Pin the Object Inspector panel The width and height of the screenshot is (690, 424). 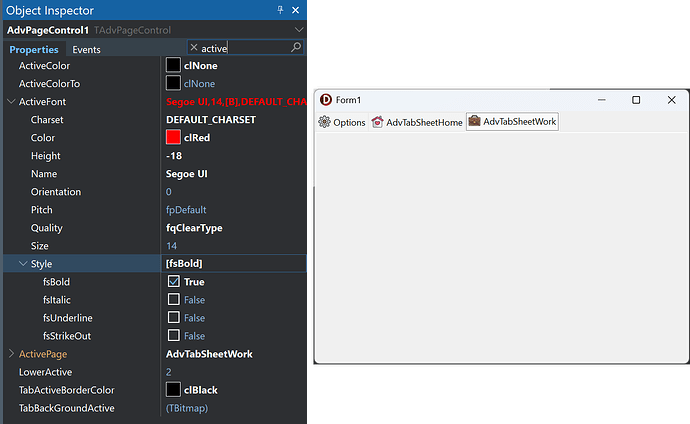279,9
